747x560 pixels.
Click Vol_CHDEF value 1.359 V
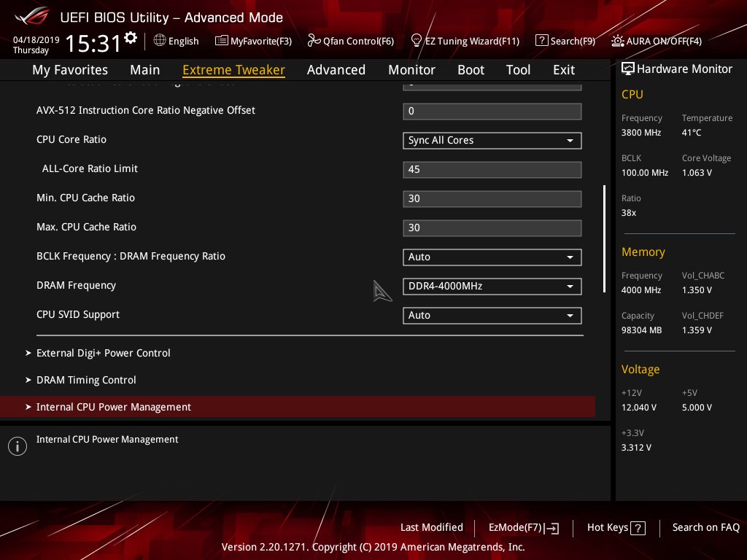point(697,330)
